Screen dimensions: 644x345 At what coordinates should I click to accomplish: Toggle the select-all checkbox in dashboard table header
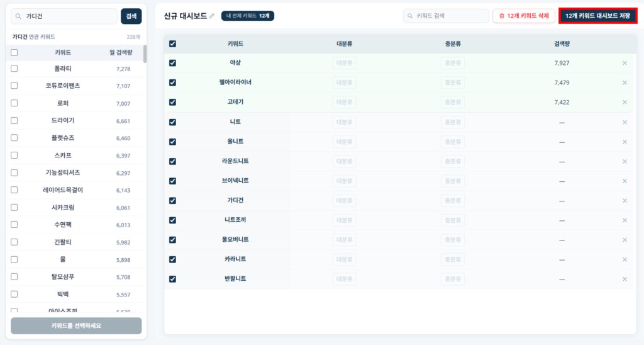(x=172, y=44)
